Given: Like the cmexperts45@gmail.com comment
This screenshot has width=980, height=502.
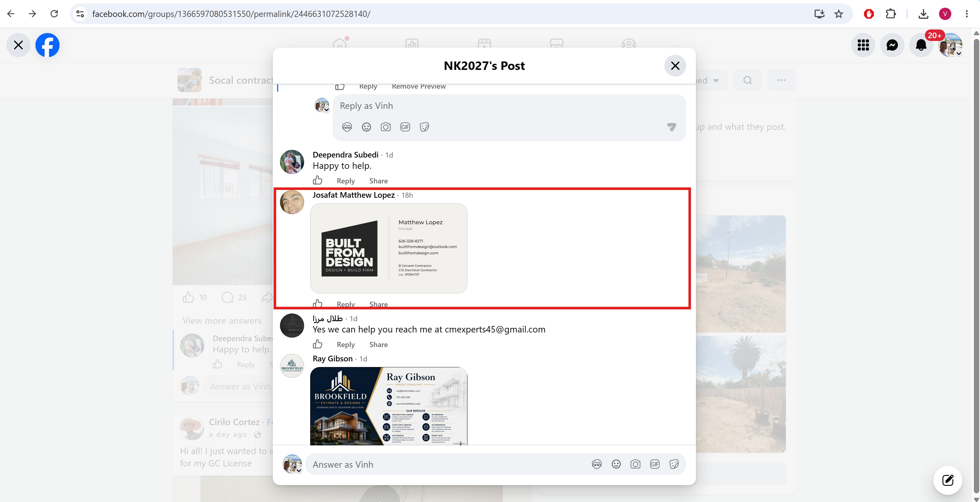Looking at the screenshot, I should [318, 344].
